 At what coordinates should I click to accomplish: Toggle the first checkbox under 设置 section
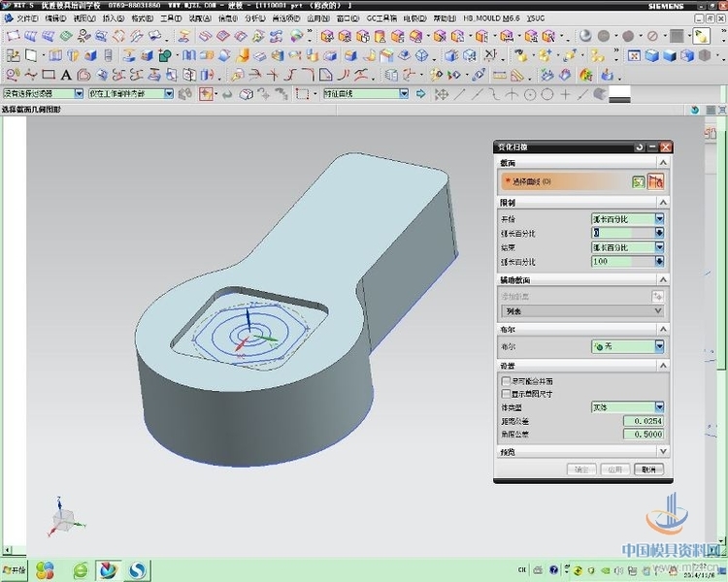point(506,381)
